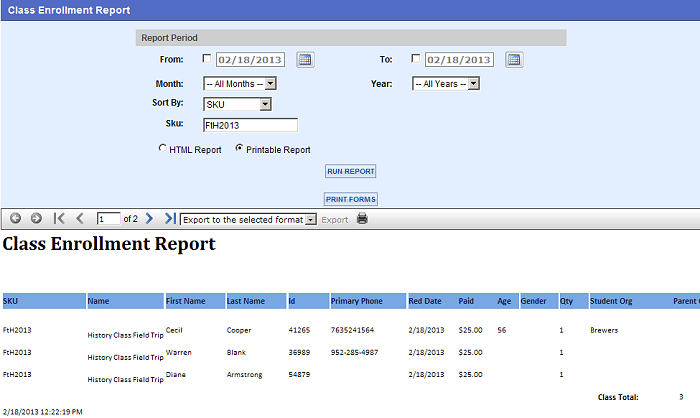Click age value 56
Viewport: 700px width, 418px height.
(x=501, y=330)
